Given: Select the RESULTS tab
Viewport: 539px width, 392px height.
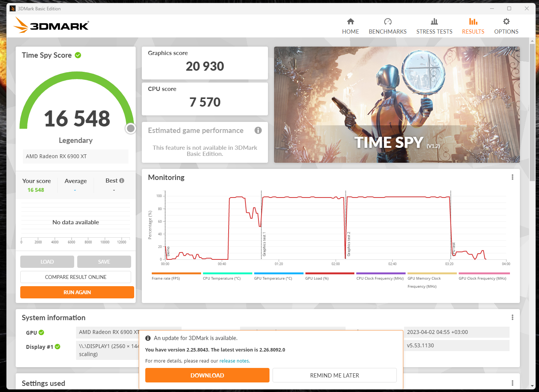Looking at the screenshot, I should pyautogui.click(x=473, y=32).
